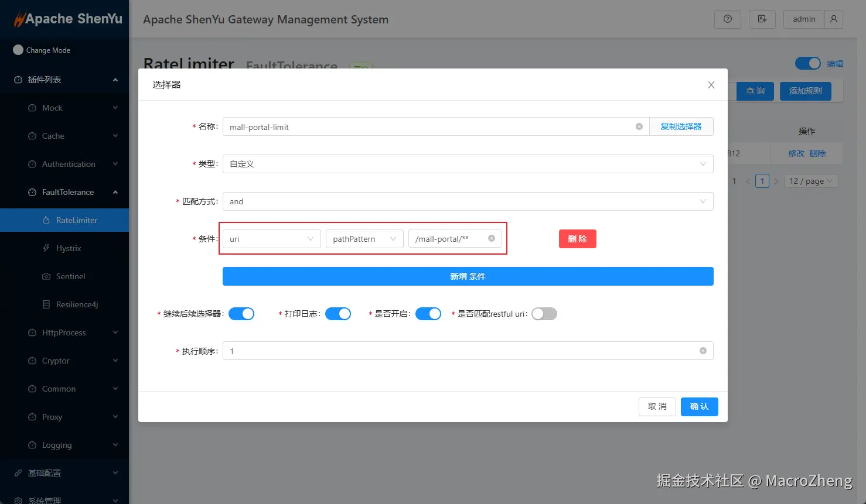
Task: Click the 新增 条件 add condition button
Action: coord(468,276)
